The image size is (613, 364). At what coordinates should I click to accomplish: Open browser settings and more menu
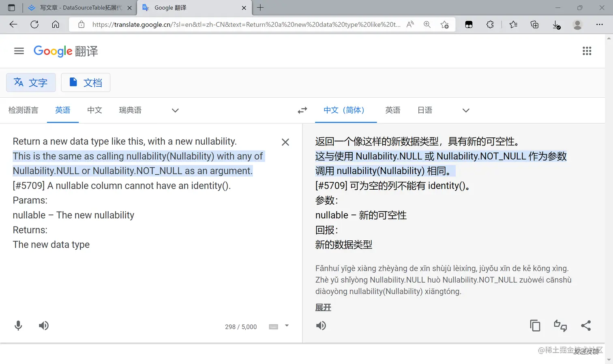point(600,24)
